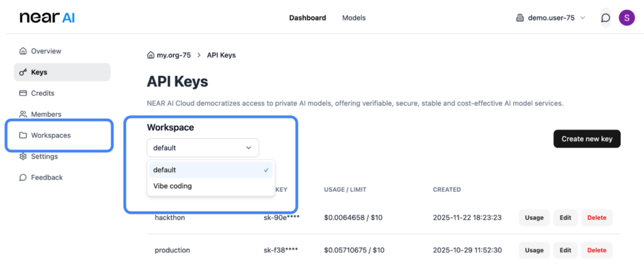Switch to the Models tab
The image size is (644, 271).
353,18
